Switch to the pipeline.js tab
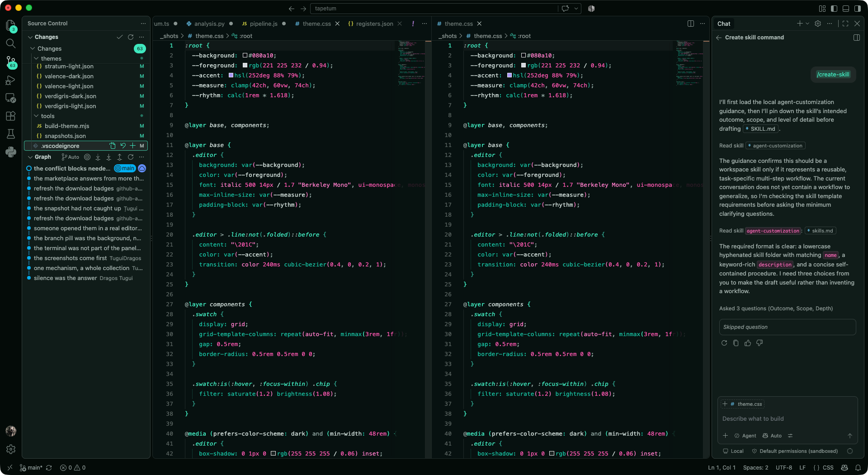This screenshot has height=475, width=868. pyautogui.click(x=264, y=24)
